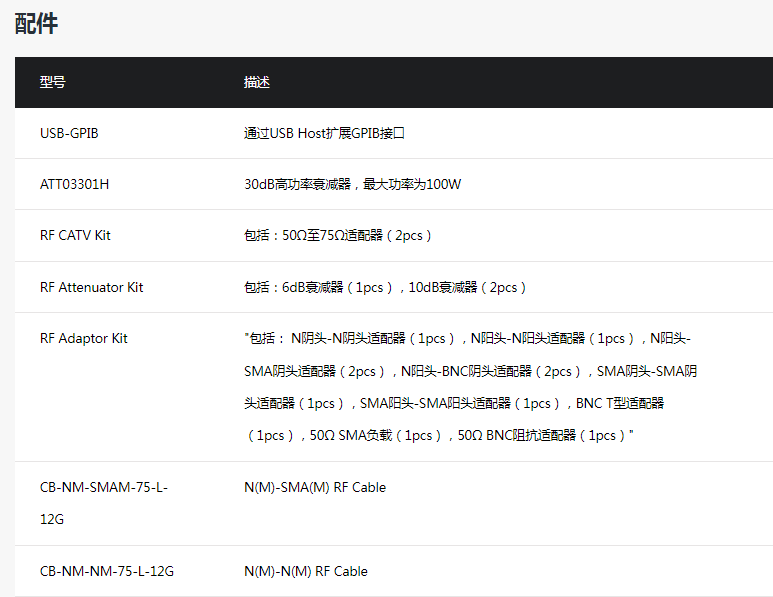Select the USB-GPIB model name
Viewport: 773px width, 597px height.
pos(69,133)
